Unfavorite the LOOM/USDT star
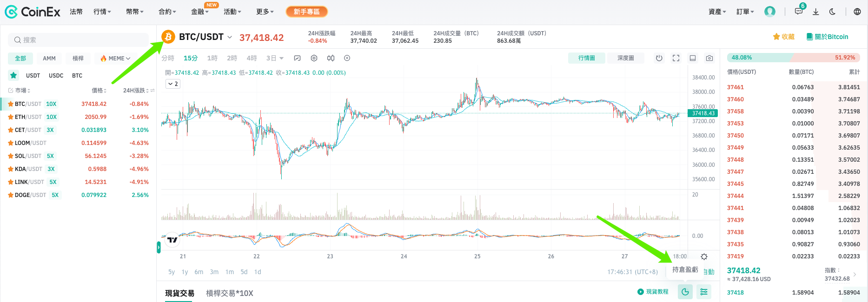868x302 pixels. pyautogui.click(x=11, y=143)
